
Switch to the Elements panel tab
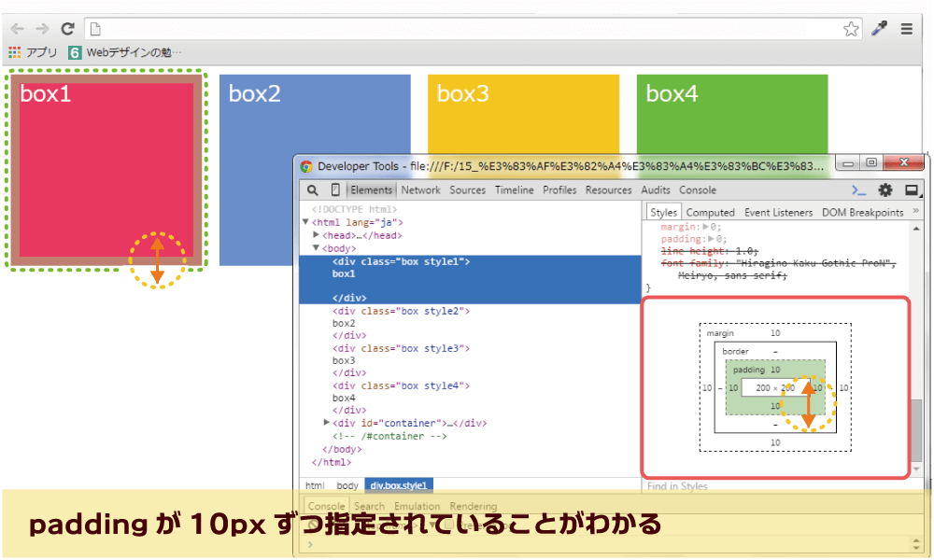(x=371, y=189)
